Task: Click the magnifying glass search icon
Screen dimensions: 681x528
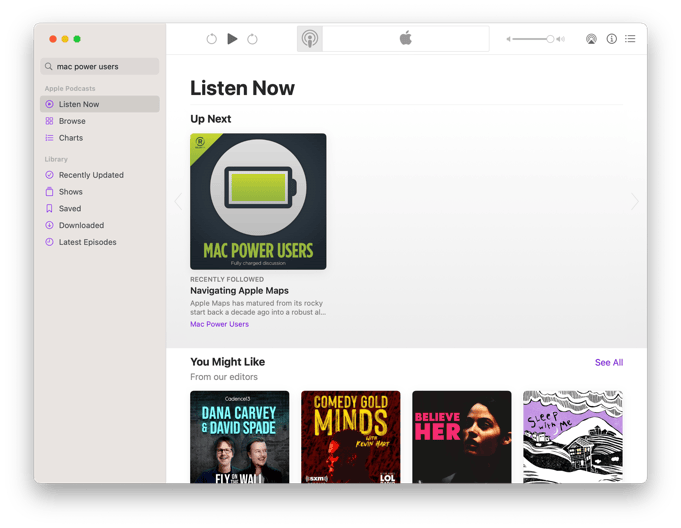Action: click(49, 66)
